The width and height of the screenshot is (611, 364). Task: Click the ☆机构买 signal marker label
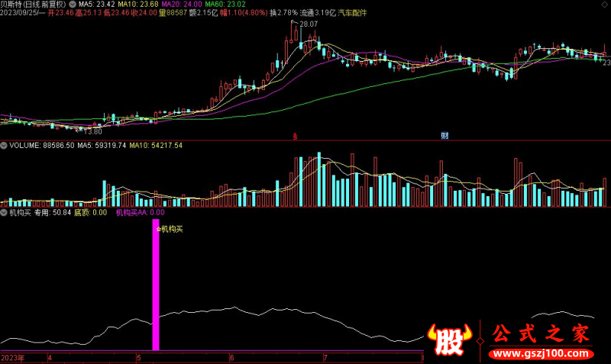pyautogui.click(x=170, y=228)
